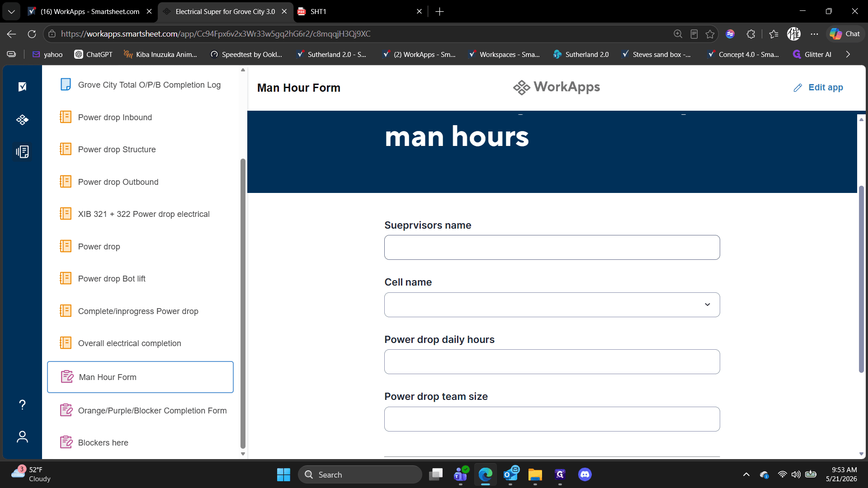Image resolution: width=868 pixels, height=488 pixels.
Task: Go back using the browser back arrow
Action: [12, 34]
